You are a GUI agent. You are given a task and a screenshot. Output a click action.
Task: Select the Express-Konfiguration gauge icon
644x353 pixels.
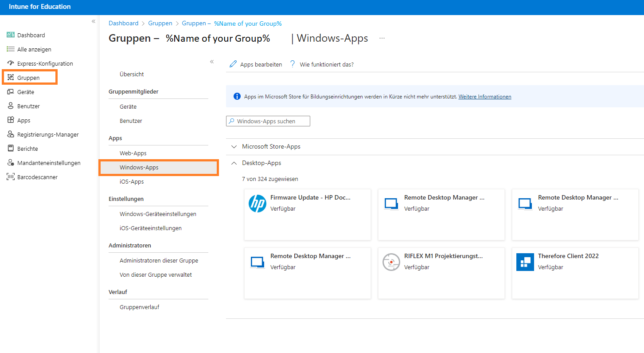pyautogui.click(x=11, y=63)
